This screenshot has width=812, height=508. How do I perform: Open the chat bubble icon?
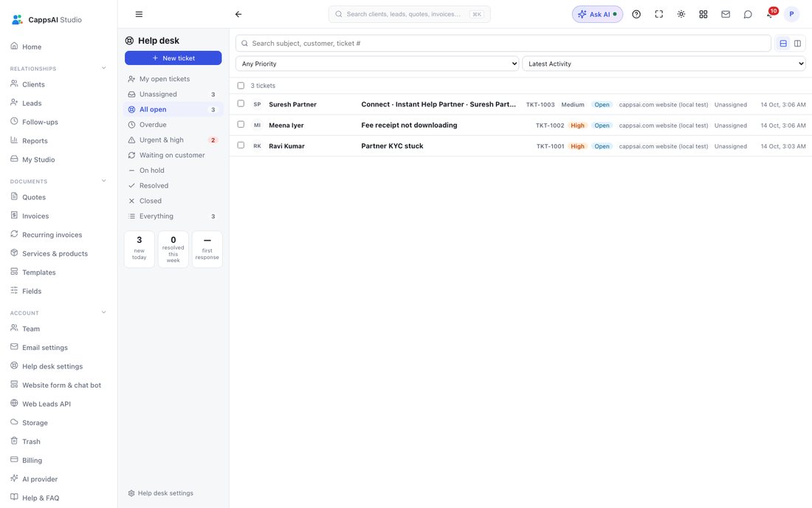pos(748,14)
